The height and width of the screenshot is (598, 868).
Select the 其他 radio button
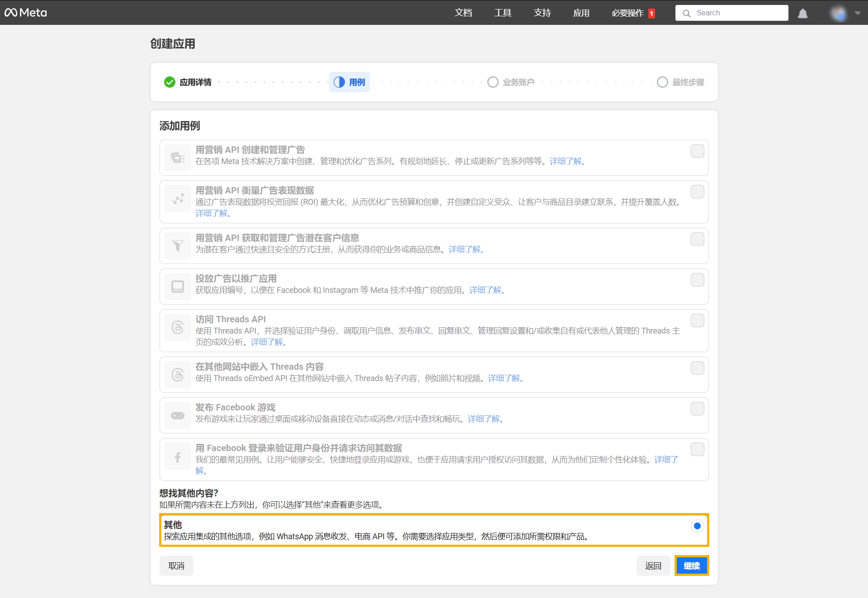697,526
